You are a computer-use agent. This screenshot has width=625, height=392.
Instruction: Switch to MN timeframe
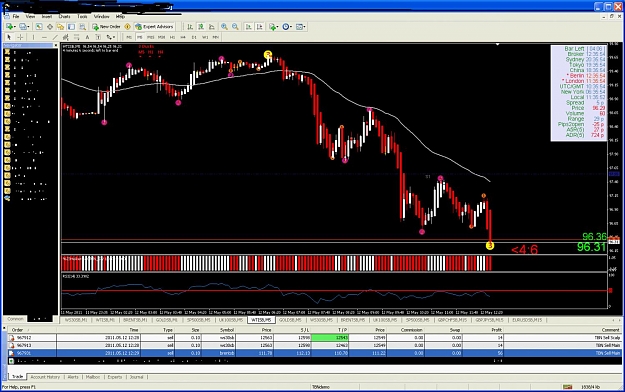pos(216,37)
